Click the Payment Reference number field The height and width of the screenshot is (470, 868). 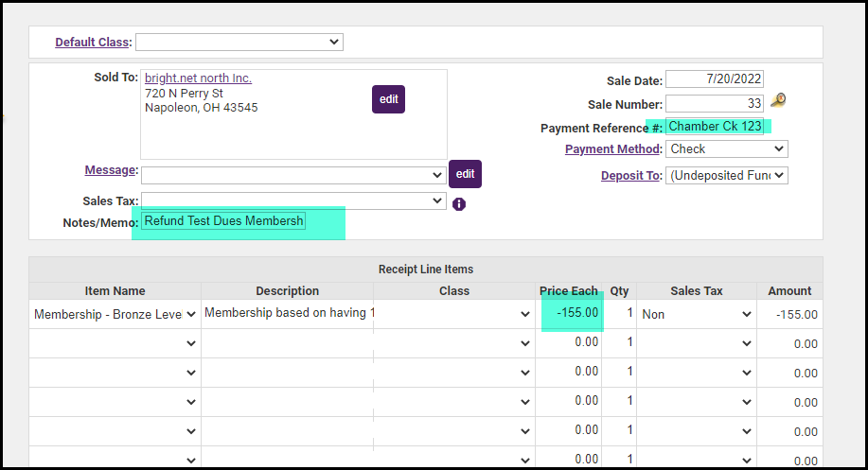coord(714,126)
